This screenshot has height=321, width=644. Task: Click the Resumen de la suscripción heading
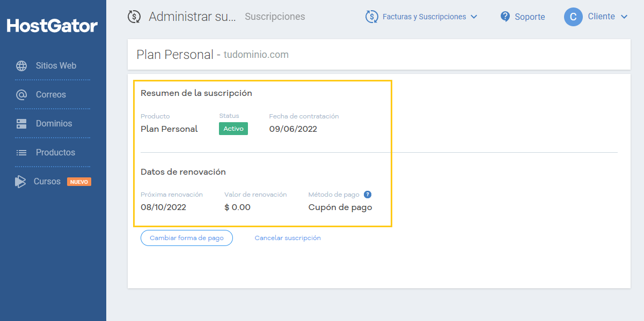pyautogui.click(x=196, y=93)
